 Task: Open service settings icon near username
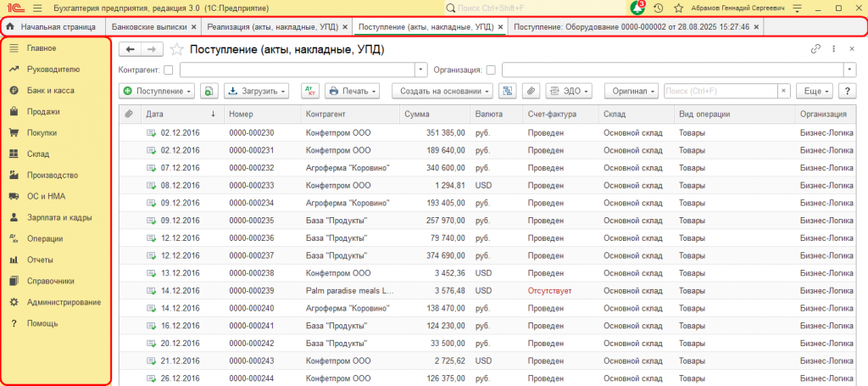click(797, 8)
